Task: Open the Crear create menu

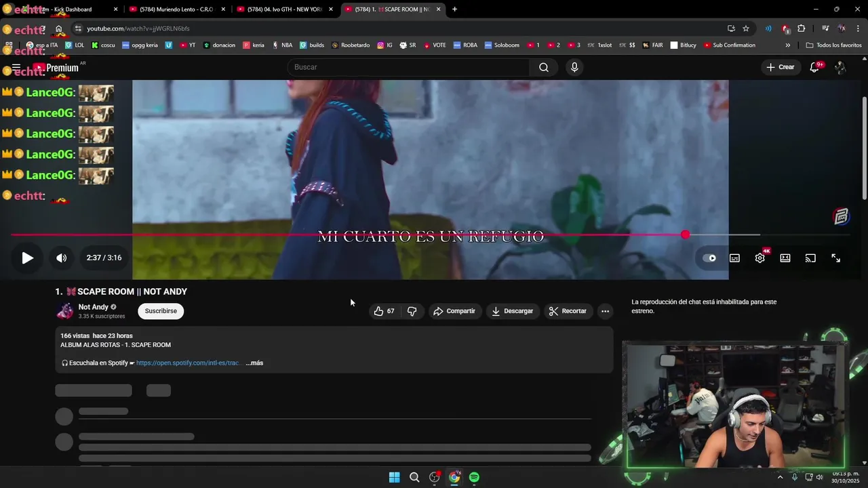Action: [781, 67]
